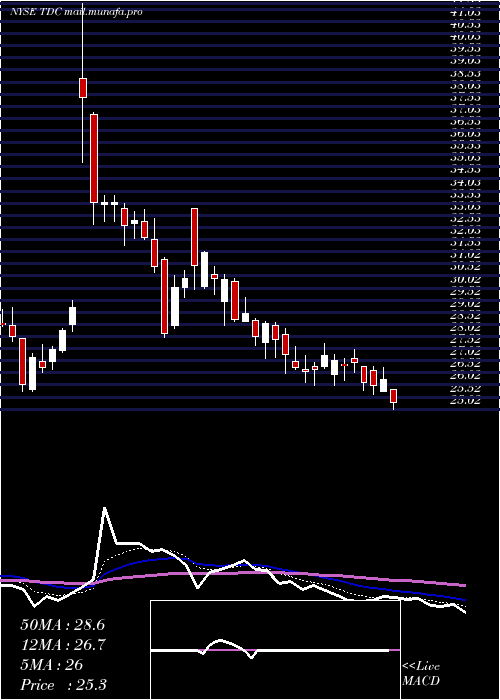Click the 31.02 price axis label
The width and height of the screenshot is (500, 700).
[466, 255]
